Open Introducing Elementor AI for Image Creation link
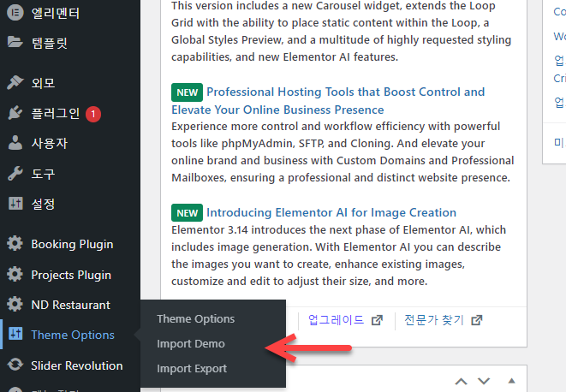Viewport: 566px width, 392px height. pos(331,212)
